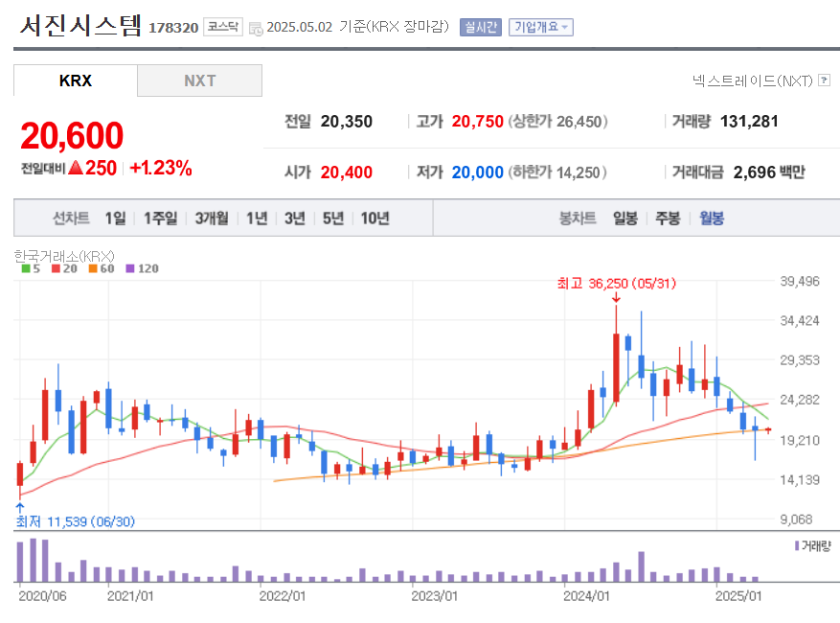The width and height of the screenshot is (840, 623).
Task: Click the current price 20,600
Action: tap(72, 135)
